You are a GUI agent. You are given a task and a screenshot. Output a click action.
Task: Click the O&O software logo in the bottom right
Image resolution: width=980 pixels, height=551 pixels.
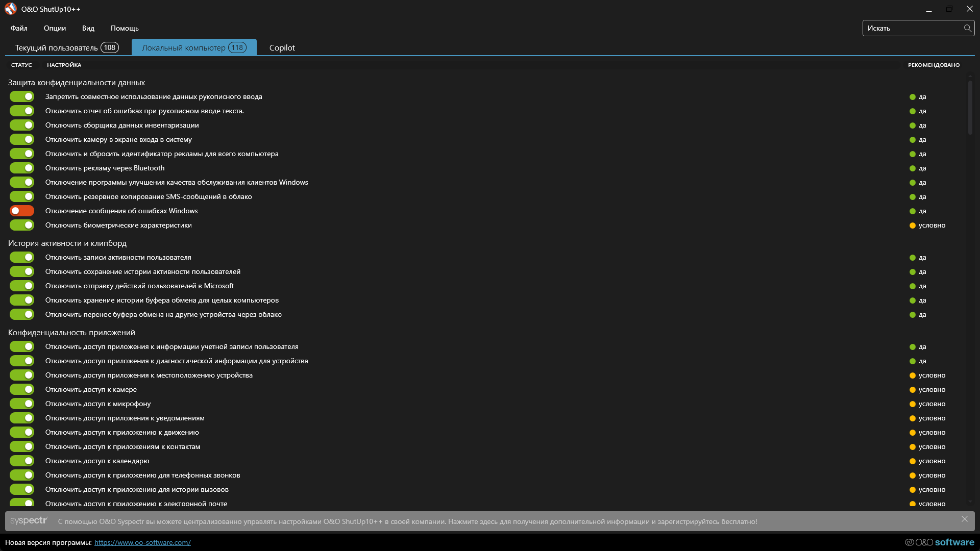(x=940, y=542)
